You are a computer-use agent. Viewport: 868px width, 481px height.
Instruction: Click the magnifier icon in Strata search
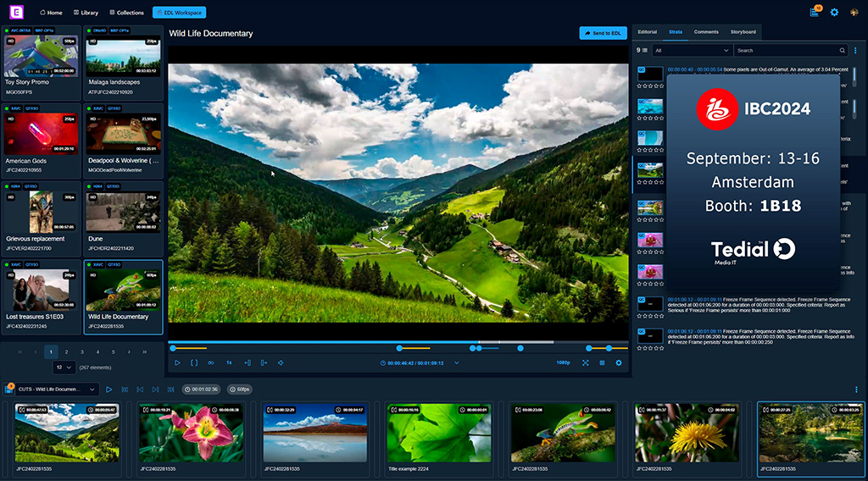(x=842, y=50)
